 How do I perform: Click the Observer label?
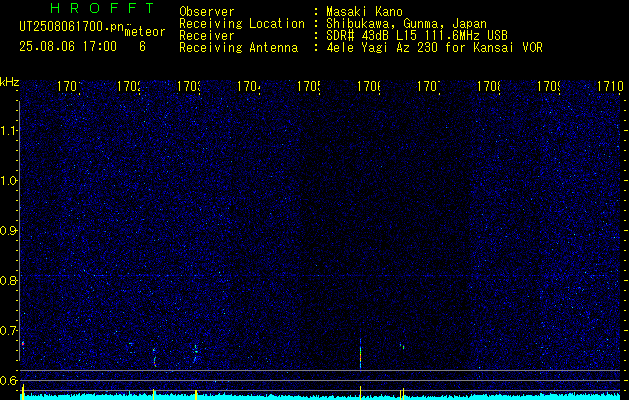pyautogui.click(x=207, y=12)
